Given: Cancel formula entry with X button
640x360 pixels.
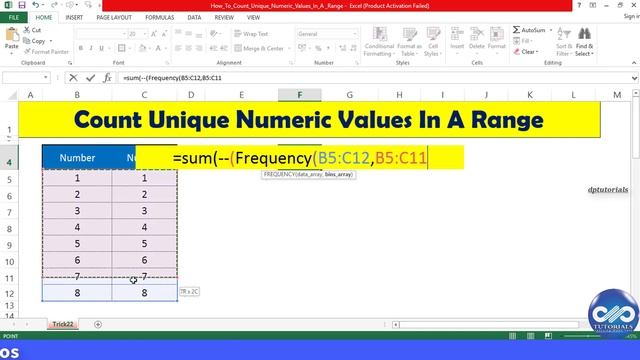Looking at the screenshot, I should (x=73, y=78).
